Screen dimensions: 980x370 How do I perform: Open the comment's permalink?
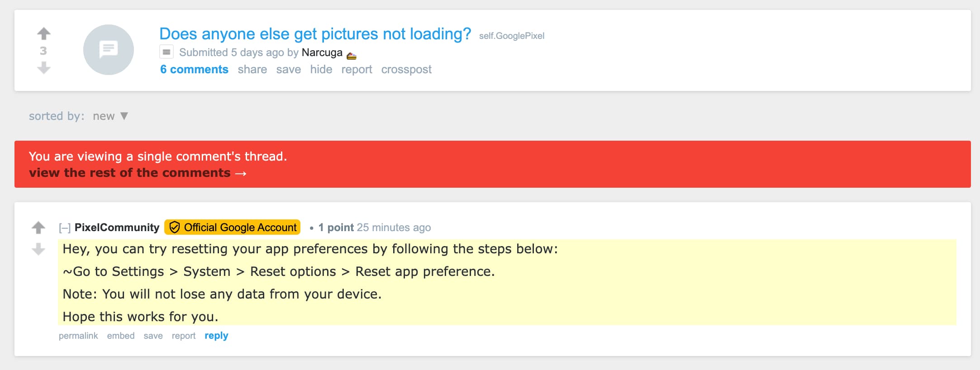[78, 336]
